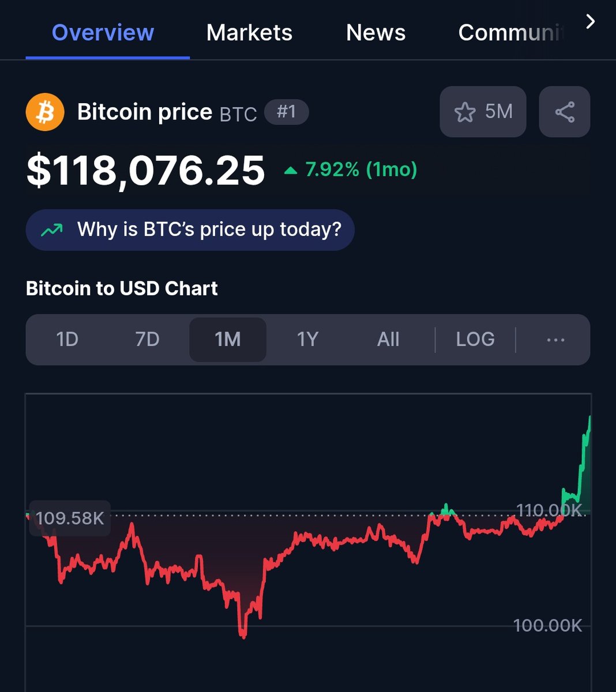Toggle LOG scale on chart
The image size is (616, 692).
tap(475, 339)
